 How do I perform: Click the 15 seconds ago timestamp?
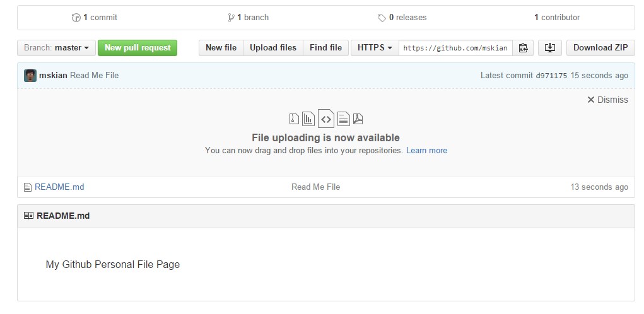click(599, 76)
